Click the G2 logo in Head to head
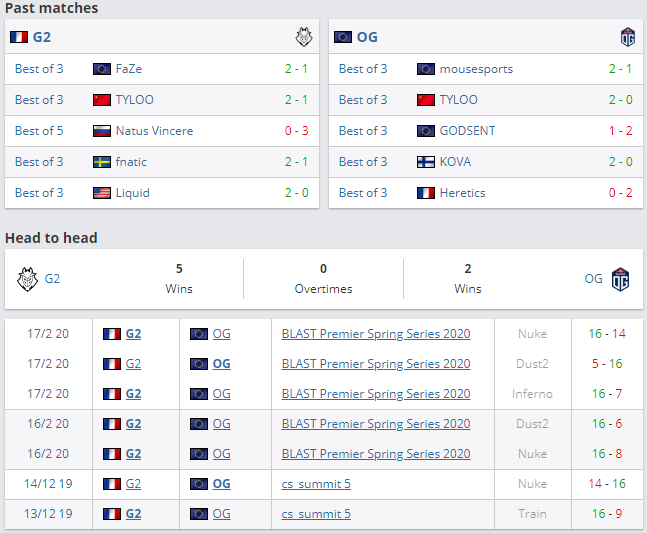The image size is (647, 533). 26,279
